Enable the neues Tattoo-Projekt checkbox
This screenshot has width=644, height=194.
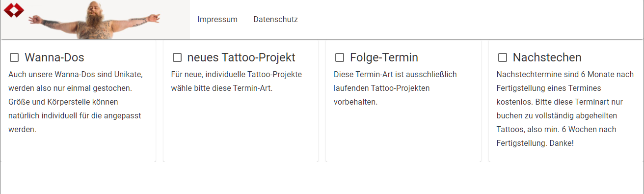(177, 57)
